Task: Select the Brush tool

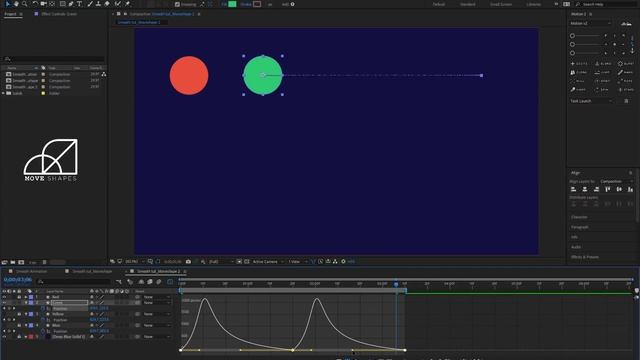Action: pyautogui.click(x=90, y=4)
